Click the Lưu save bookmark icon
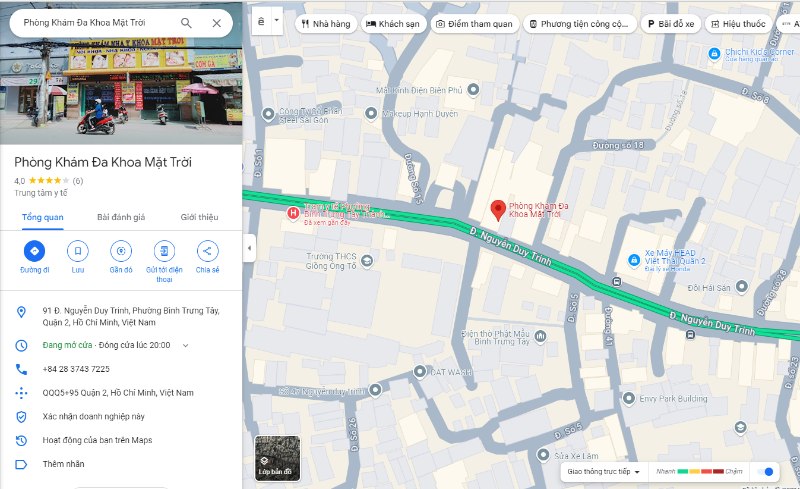The width and height of the screenshot is (800, 489). [x=78, y=251]
